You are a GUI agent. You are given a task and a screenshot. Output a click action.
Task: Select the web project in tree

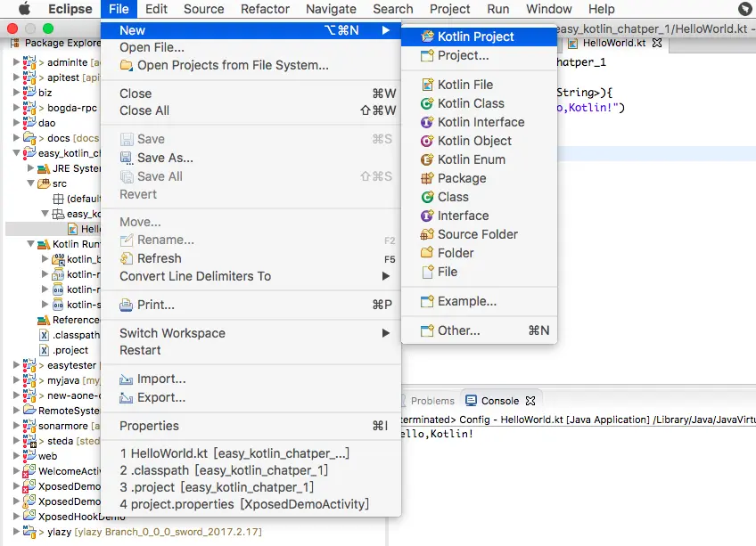(x=48, y=456)
